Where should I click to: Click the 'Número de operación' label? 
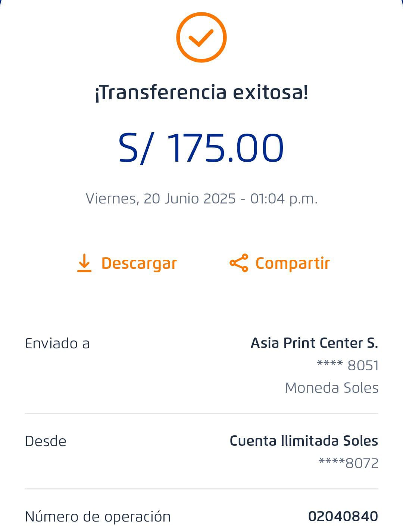tap(98, 517)
